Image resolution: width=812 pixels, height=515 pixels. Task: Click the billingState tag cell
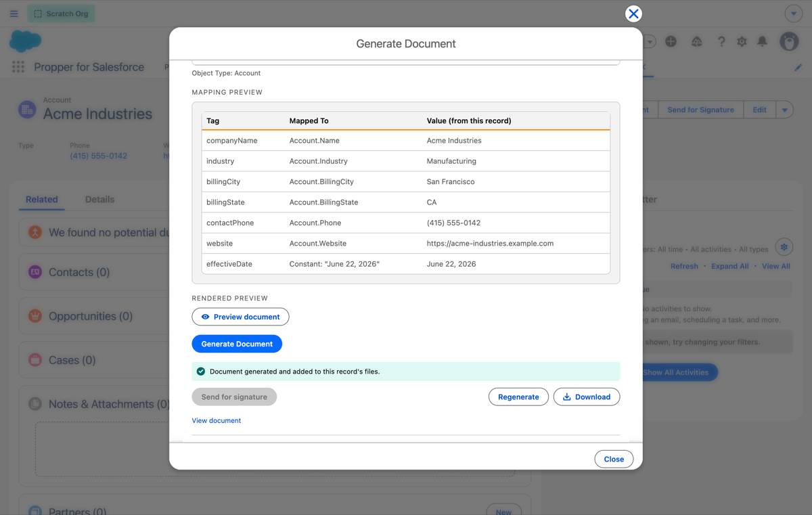point(225,202)
